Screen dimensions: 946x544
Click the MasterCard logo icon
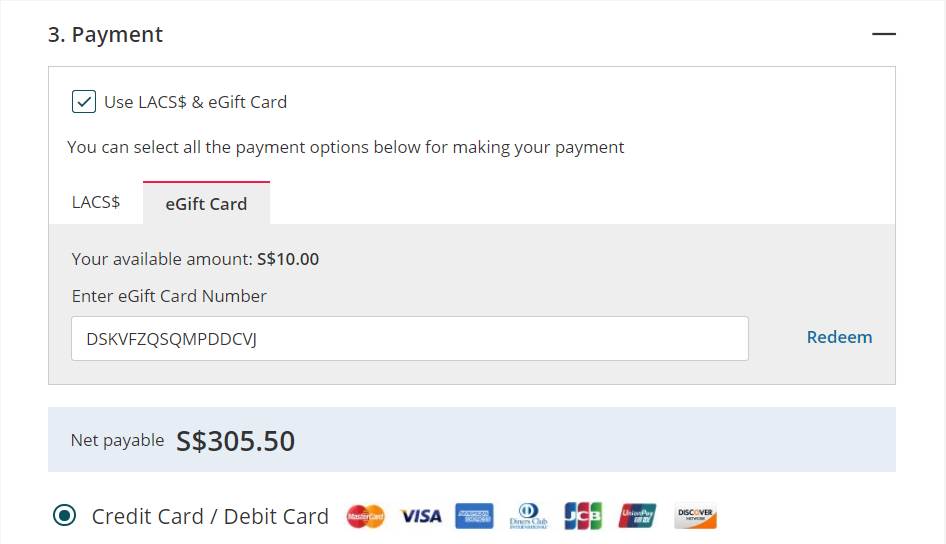[366, 516]
